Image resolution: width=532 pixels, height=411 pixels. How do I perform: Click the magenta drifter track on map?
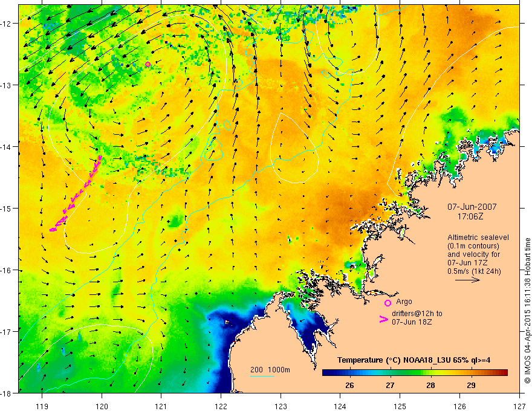pos(76,193)
